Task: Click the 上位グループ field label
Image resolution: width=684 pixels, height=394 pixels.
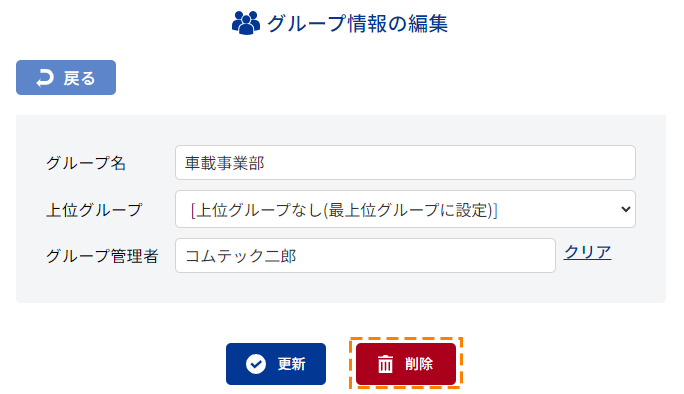Action: (x=94, y=210)
